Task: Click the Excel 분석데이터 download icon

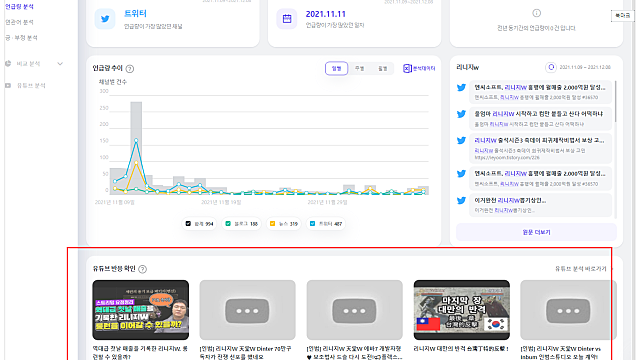Action: click(x=407, y=69)
